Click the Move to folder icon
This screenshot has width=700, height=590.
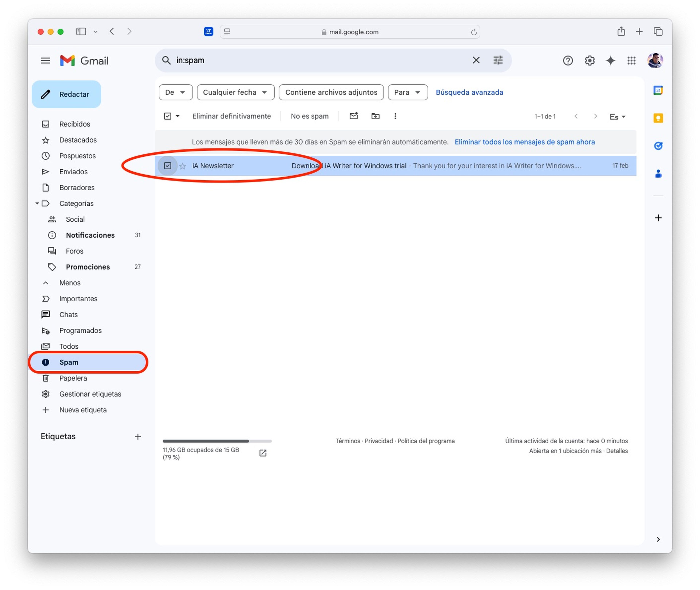click(375, 116)
